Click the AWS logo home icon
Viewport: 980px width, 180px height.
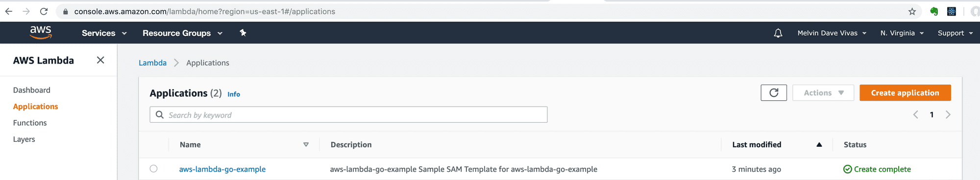[x=41, y=32]
